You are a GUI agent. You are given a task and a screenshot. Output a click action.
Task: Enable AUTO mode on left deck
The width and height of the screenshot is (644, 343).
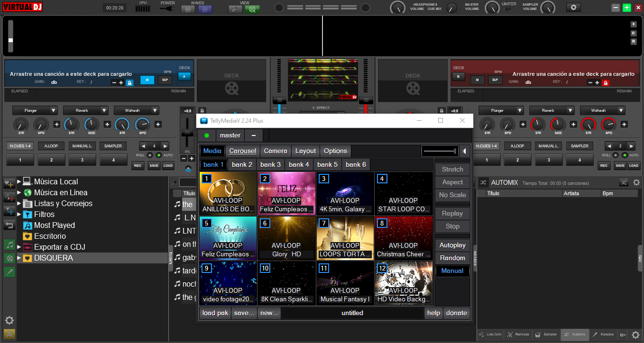[x=159, y=155]
